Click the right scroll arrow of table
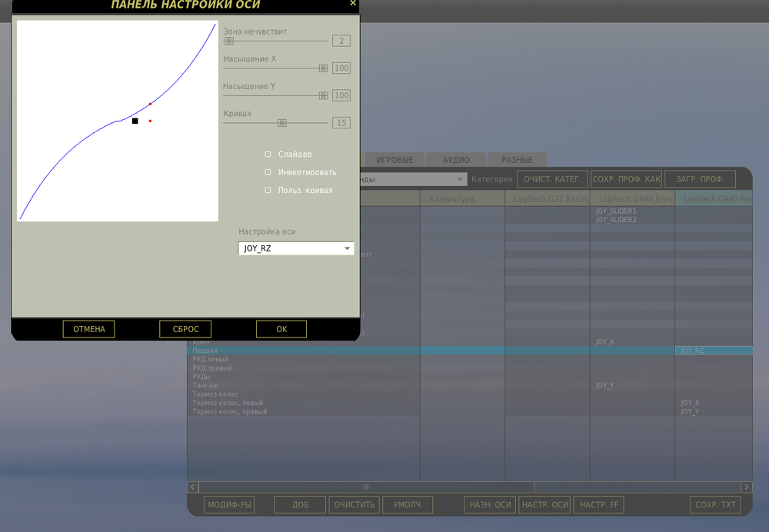769x532 pixels. pyautogui.click(x=747, y=487)
